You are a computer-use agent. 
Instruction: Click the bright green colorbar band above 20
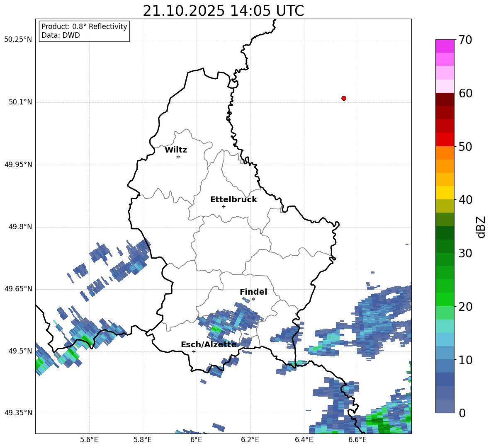click(445, 299)
